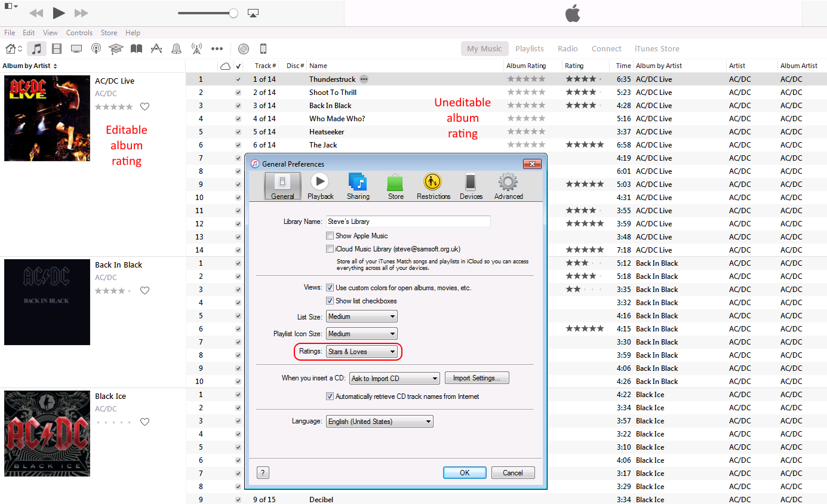Select the Music library note icon
This screenshot has height=504, width=827.
(36, 49)
